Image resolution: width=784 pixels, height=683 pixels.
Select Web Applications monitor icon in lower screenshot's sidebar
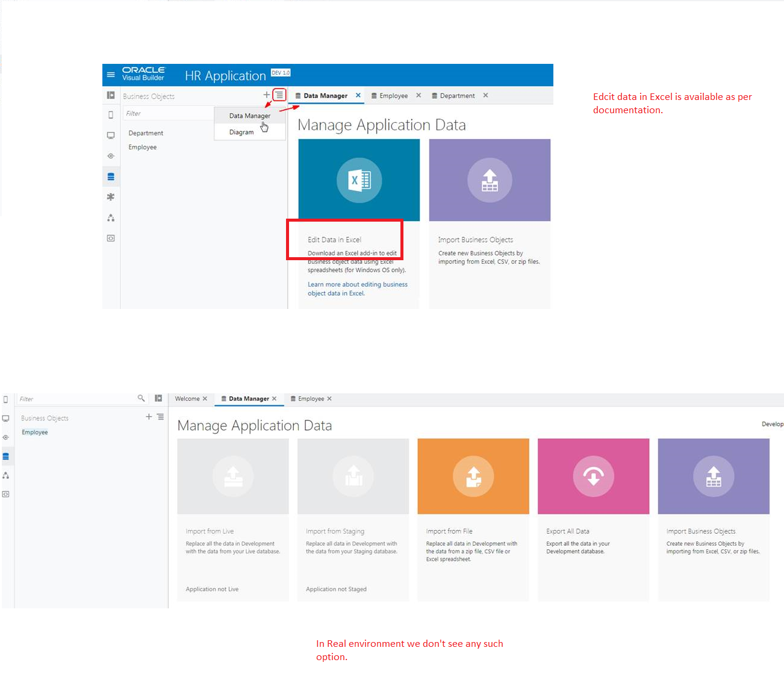tap(6, 418)
